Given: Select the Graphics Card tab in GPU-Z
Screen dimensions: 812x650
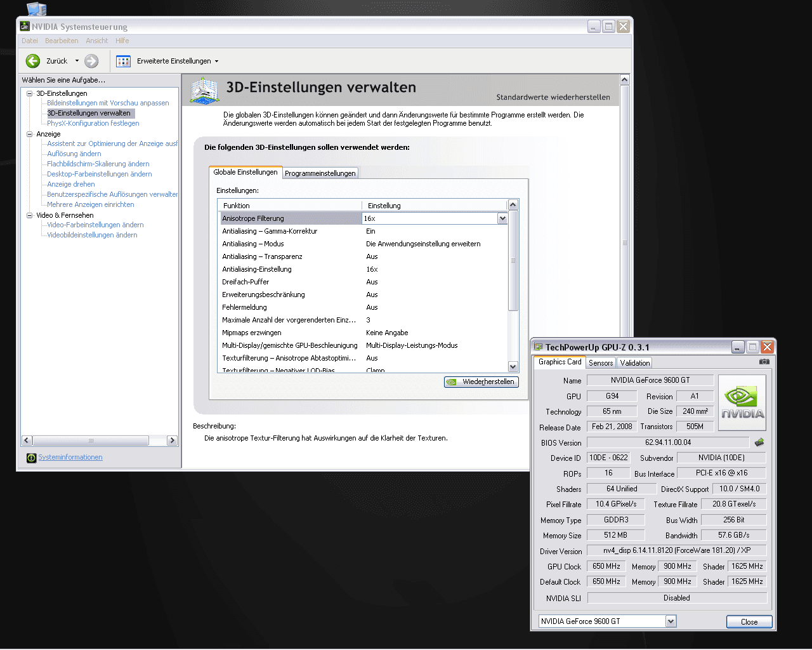Looking at the screenshot, I should coord(560,362).
